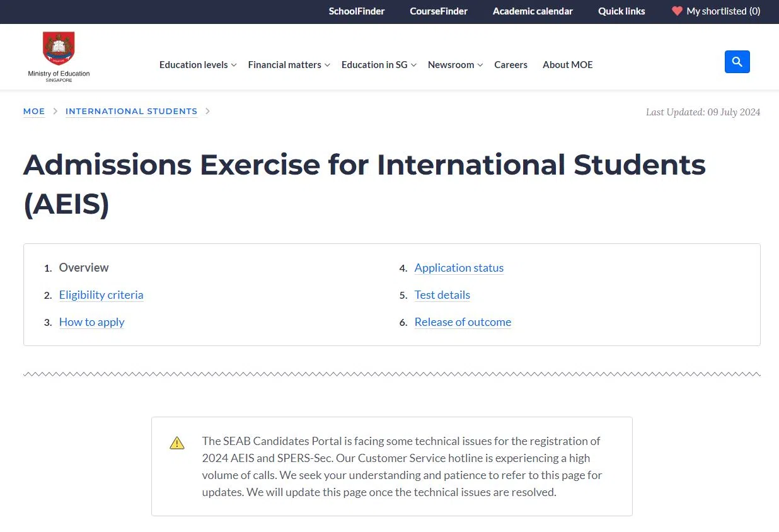The width and height of the screenshot is (779, 532).
Task: Go to the Careers page
Action: coord(511,65)
